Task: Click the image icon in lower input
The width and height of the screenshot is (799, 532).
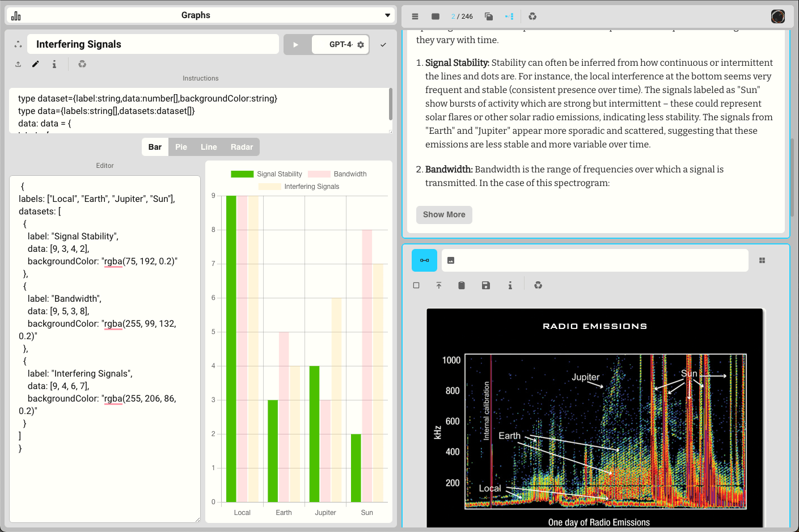Action: tap(451, 260)
